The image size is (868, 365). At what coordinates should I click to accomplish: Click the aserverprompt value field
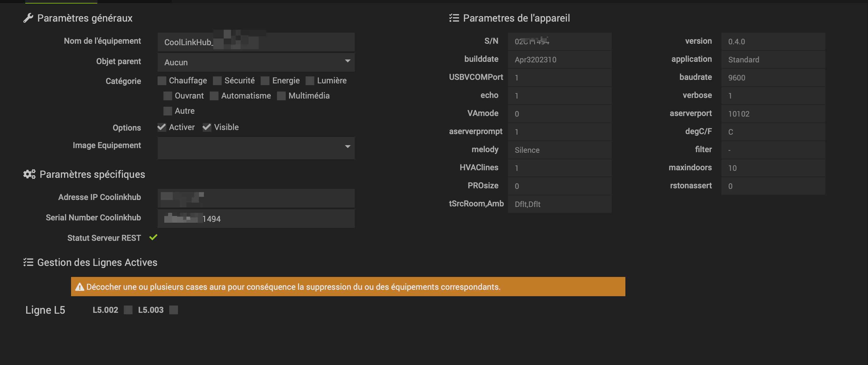coord(560,132)
